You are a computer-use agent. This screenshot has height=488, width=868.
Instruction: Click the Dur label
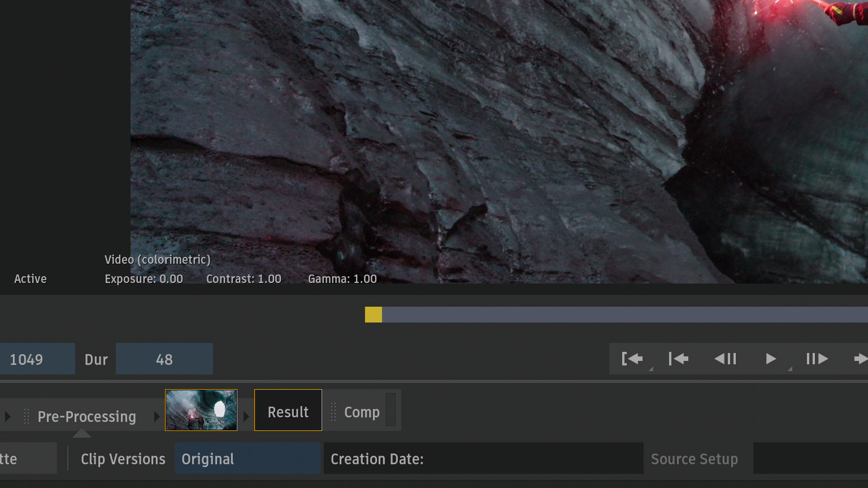tap(96, 360)
